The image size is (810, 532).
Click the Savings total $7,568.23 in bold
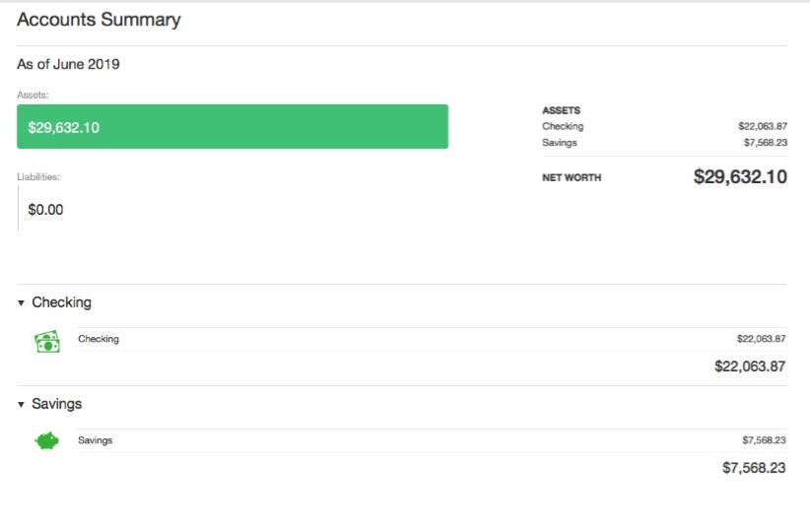pyautogui.click(x=754, y=467)
